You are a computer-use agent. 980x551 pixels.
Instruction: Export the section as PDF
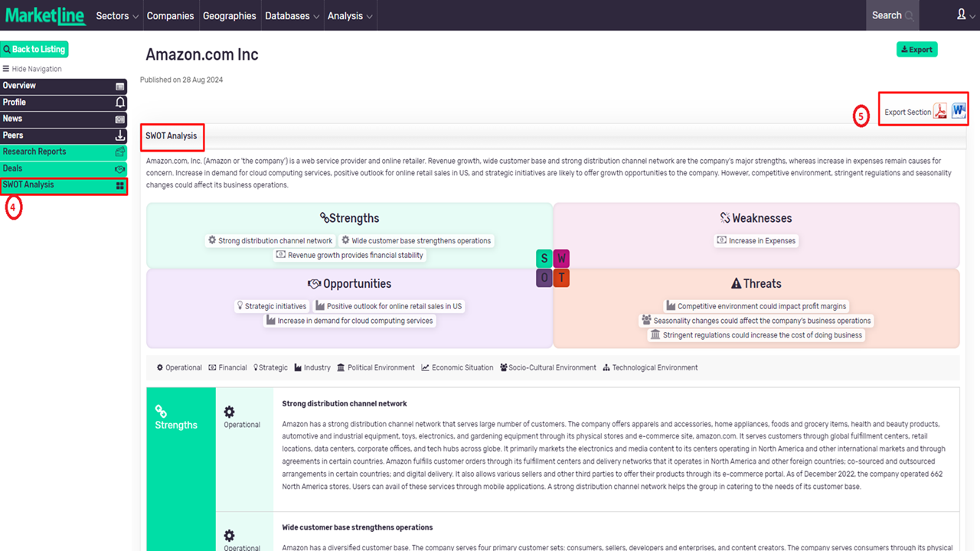tap(940, 112)
